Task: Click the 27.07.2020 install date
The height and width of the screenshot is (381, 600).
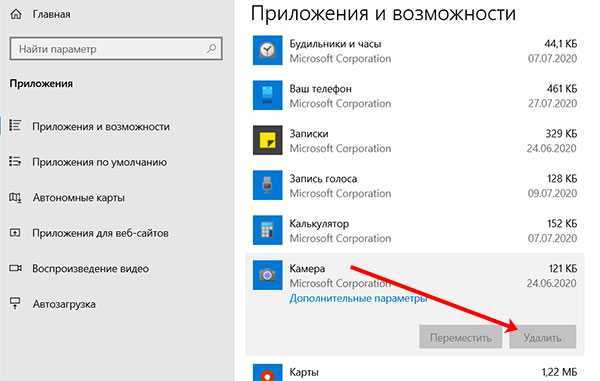Action: (552, 104)
